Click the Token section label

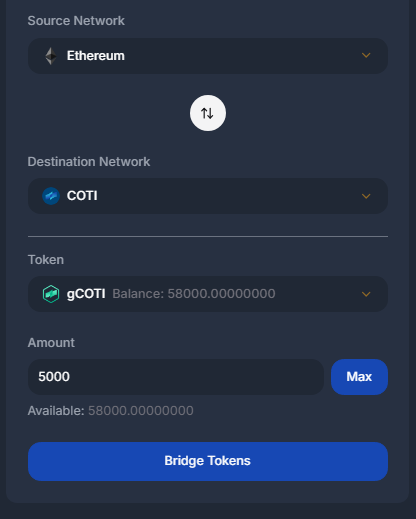tap(46, 260)
